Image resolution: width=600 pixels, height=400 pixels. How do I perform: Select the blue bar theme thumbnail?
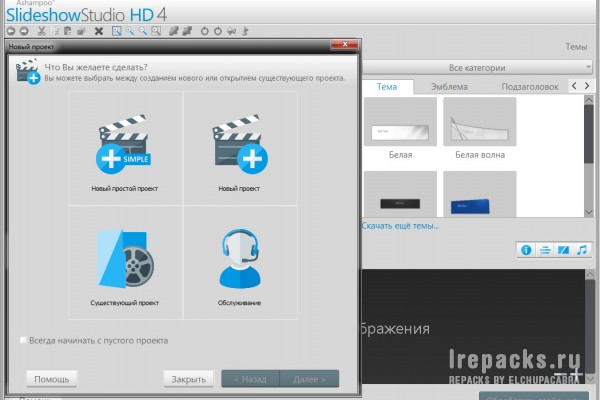[x=480, y=194]
